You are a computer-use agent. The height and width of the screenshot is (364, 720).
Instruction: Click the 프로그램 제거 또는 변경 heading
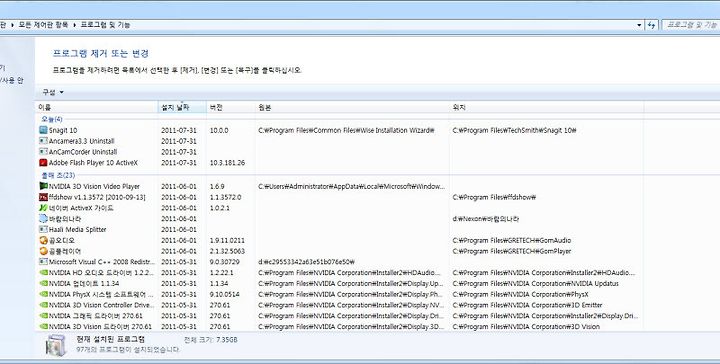[x=101, y=53]
